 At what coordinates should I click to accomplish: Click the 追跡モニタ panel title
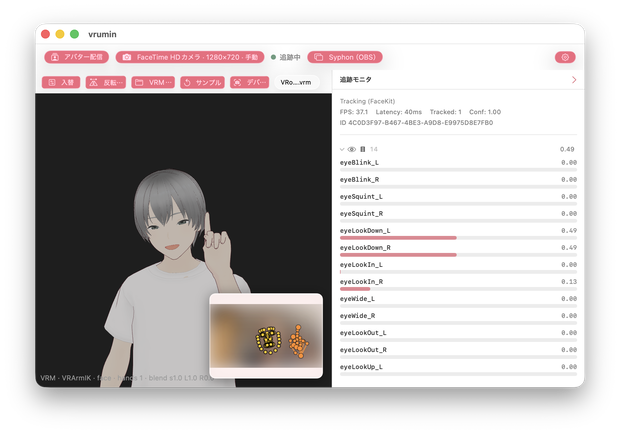pyautogui.click(x=355, y=80)
